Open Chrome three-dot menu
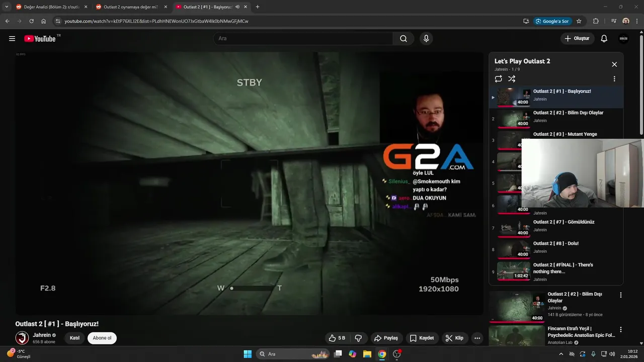Image resolution: width=644 pixels, height=362 pixels. click(x=637, y=21)
